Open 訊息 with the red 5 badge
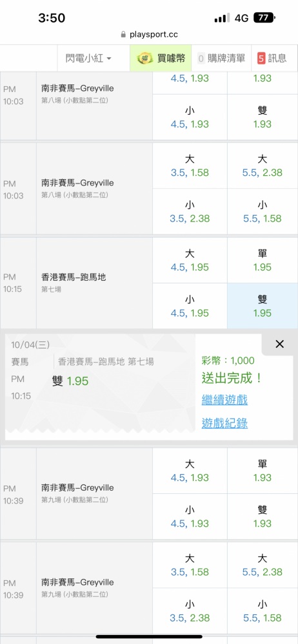 point(272,59)
